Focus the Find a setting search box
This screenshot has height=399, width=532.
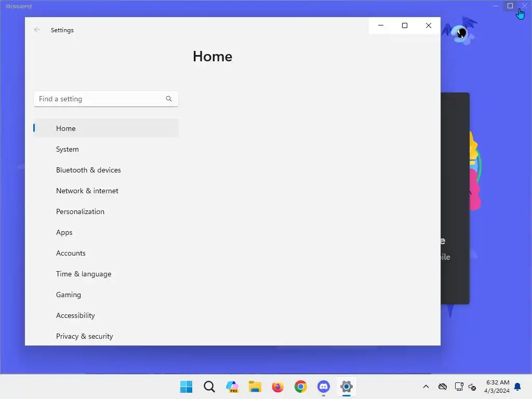[106, 99]
